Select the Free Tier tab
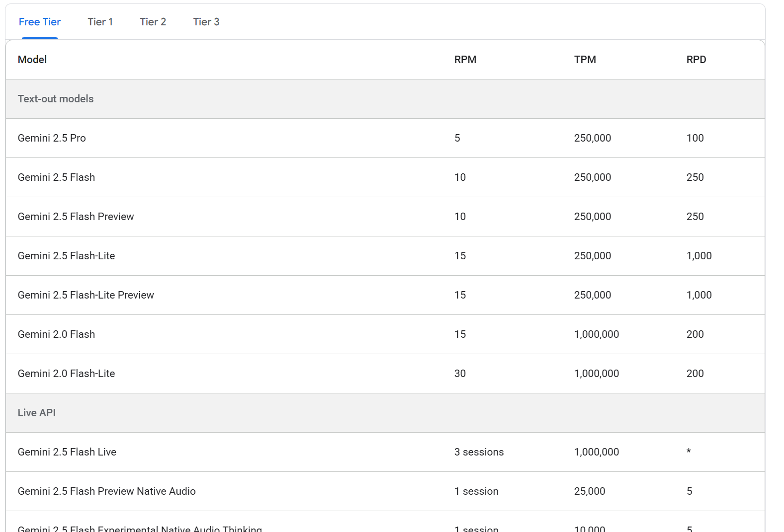Screen dimensions: 784x532 pyautogui.click(x=40, y=22)
